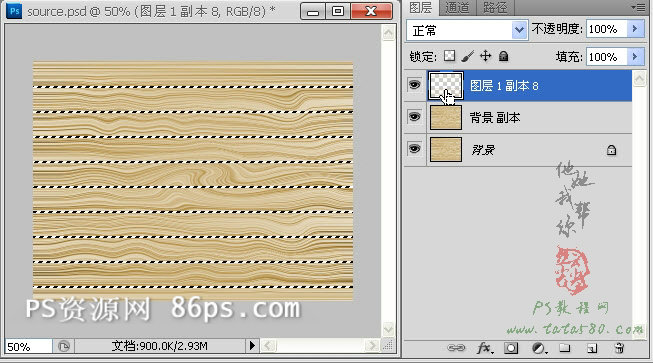This screenshot has height=363, width=653.
Task: Minimize the source.psd document window
Action: 313,11
